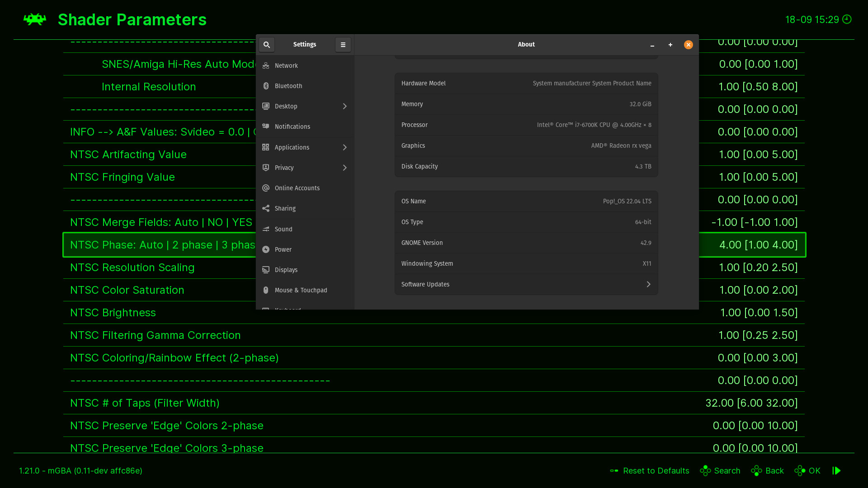868x488 pixels.
Task: Click the Sharing sidebar icon
Action: pyautogui.click(x=266, y=208)
